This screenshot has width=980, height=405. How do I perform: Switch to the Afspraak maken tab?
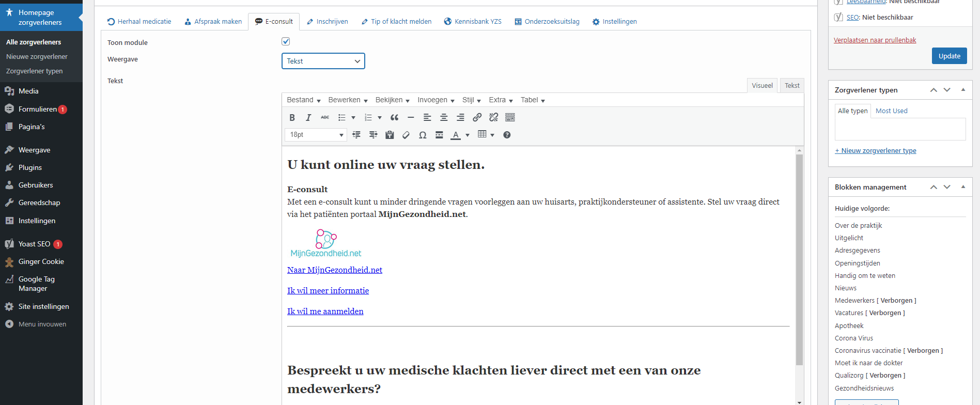(213, 22)
